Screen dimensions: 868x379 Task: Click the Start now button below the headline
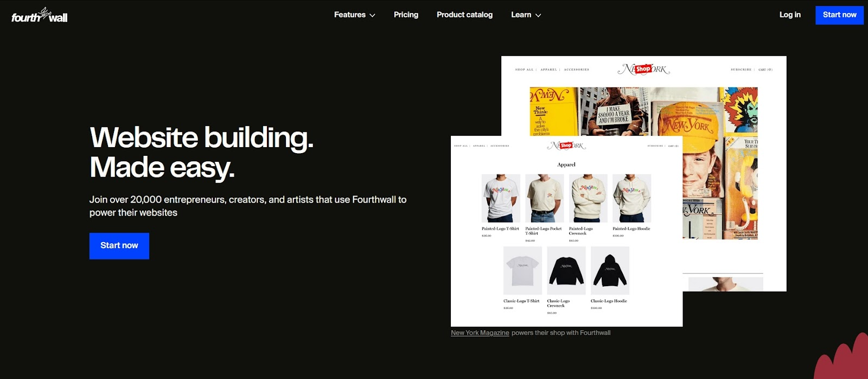(119, 246)
